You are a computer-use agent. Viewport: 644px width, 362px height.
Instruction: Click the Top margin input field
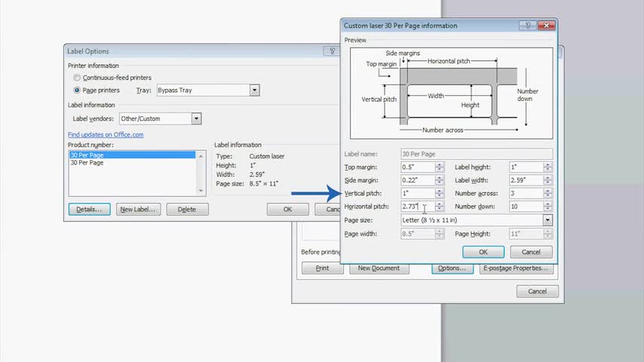(x=418, y=167)
